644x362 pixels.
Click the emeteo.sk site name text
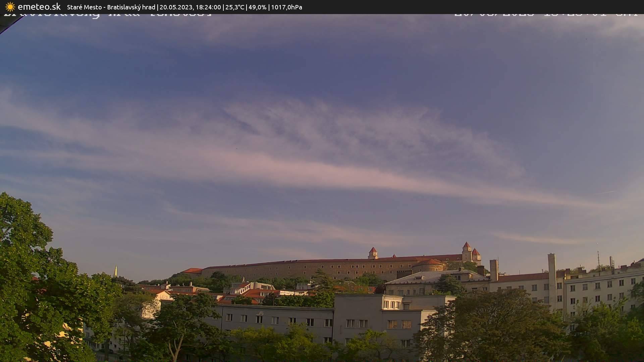39,7
